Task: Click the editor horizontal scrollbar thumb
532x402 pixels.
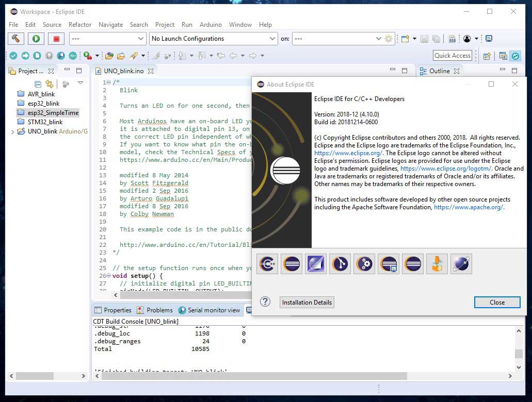Action: [186, 295]
